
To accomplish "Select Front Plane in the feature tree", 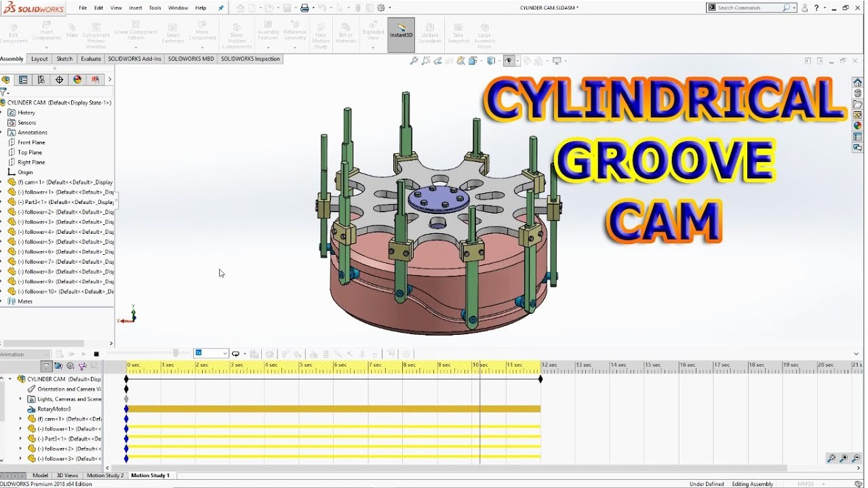I will (31, 142).
